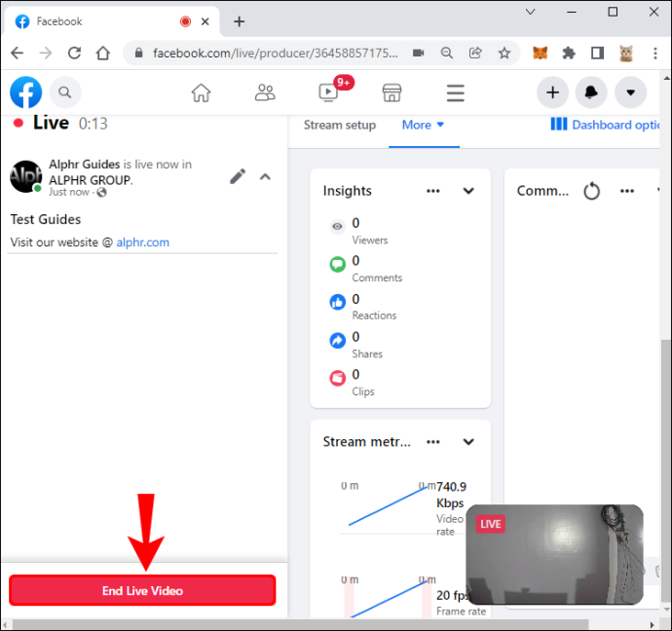Click the horizontal scrollbar
This screenshot has width=672, height=631.
(x=300, y=624)
